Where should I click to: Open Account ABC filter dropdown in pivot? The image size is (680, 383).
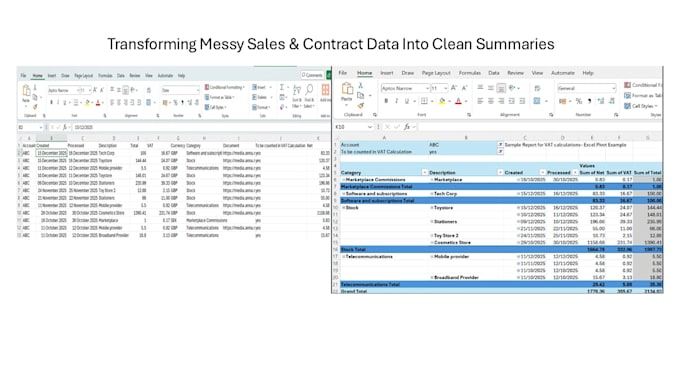(x=500, y=144)
